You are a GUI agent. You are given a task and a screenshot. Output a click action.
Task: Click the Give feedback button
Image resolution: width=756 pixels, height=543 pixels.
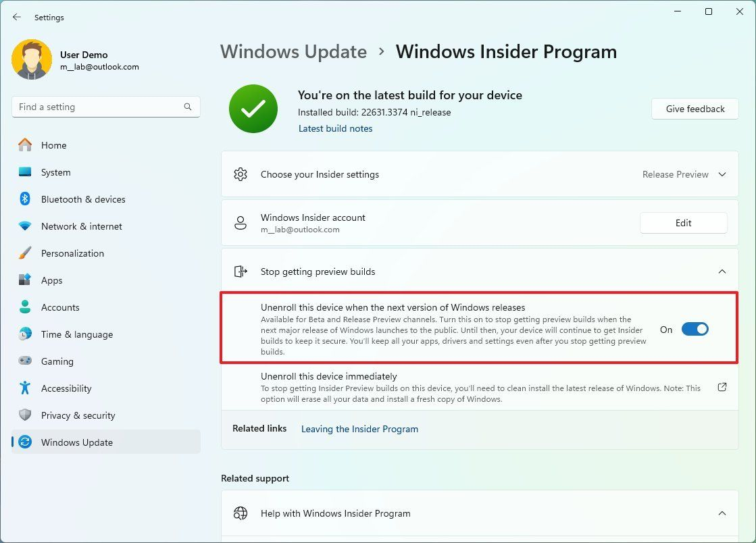point(695,109)
